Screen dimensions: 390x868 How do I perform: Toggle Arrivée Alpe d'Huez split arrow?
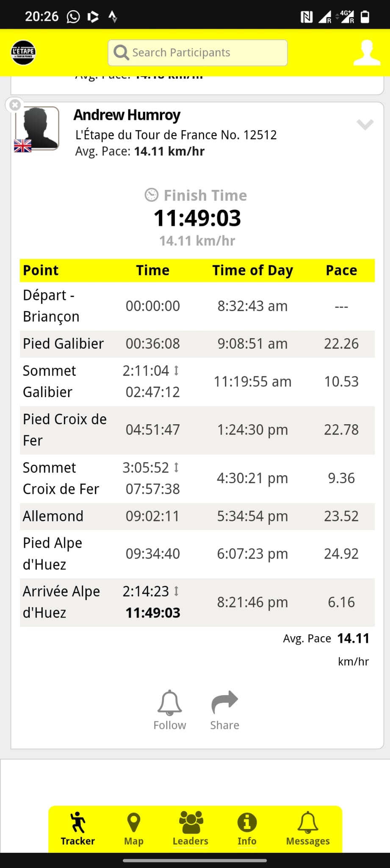click(177, 591)
